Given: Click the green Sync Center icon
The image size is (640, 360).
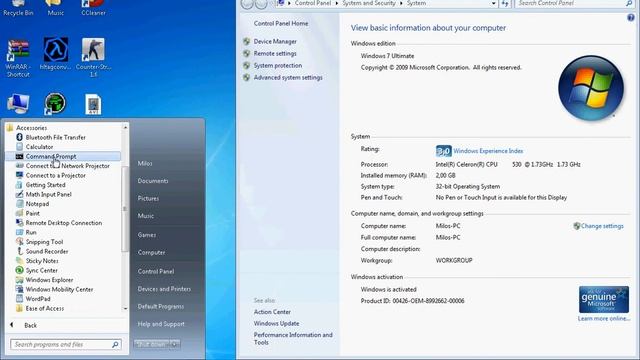Looking at the screenshot, I should point(19,270).
